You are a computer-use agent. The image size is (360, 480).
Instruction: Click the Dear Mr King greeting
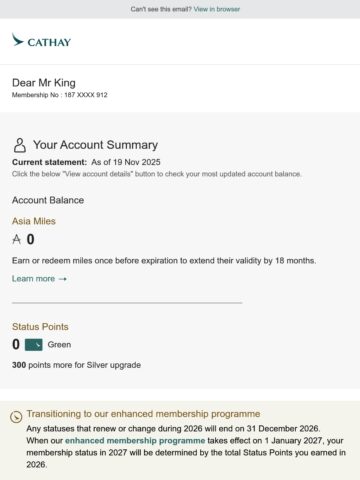pyautogui.click(x=44, y=83)
